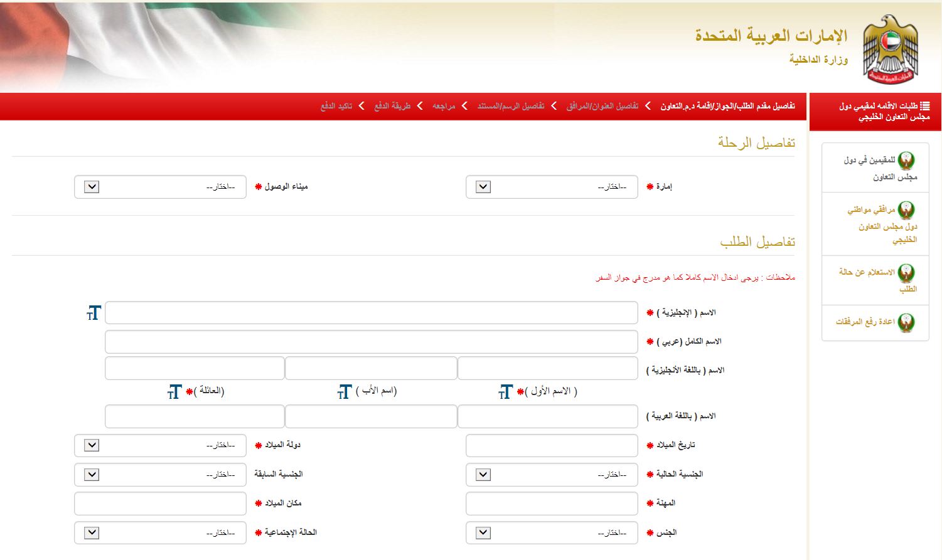Select the "مرافقي مواطني دول مجلس التعاون الخليجي" icon
This screenshot has width=942, height=560.
point(906,209)
